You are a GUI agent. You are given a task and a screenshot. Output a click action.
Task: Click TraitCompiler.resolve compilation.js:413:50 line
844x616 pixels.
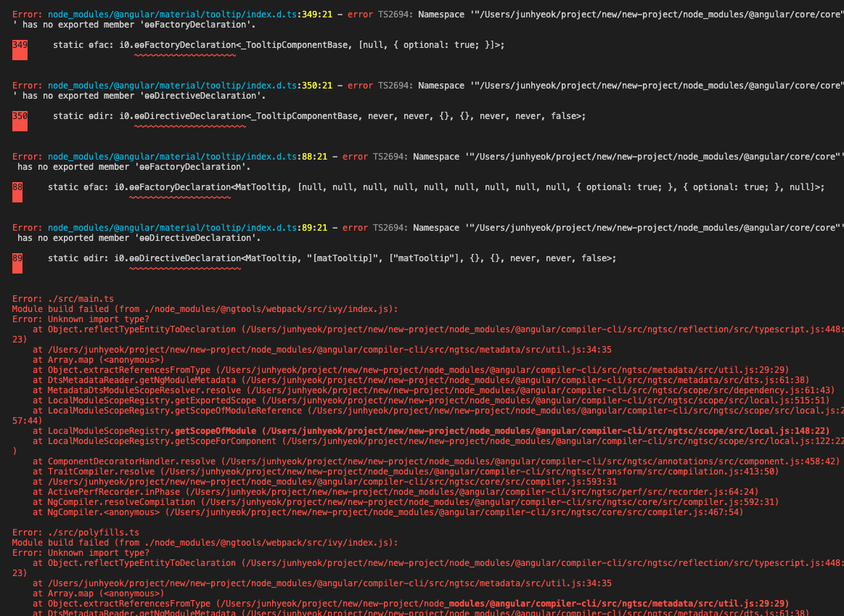406,472
